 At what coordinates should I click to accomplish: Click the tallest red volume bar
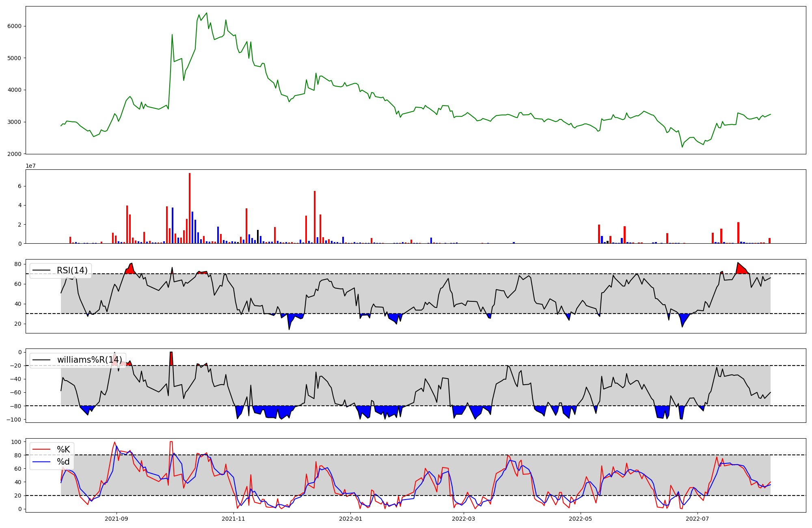point(190,208)
